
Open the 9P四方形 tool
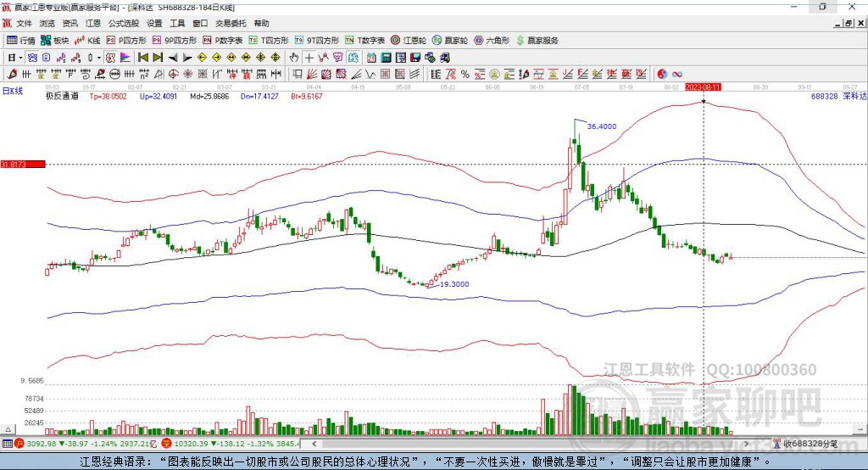(x=175, y=41)
